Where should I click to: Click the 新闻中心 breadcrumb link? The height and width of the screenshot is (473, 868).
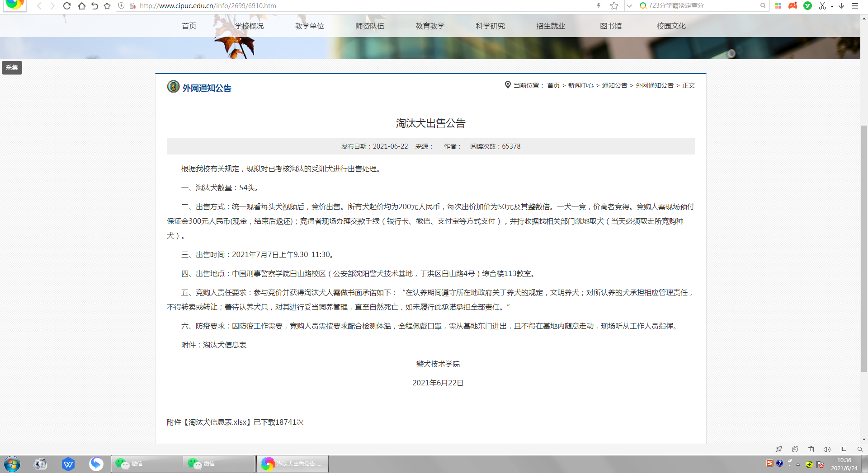(x=580, y=85)
